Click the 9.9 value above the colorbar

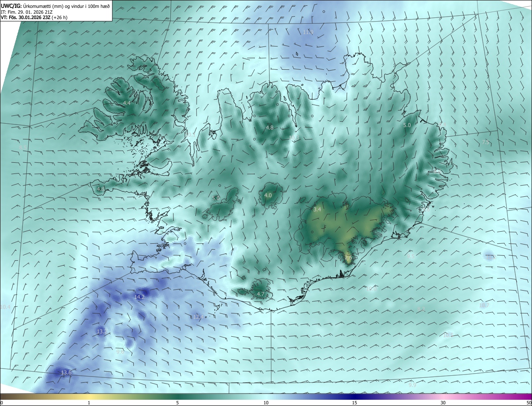pos(412,385)
